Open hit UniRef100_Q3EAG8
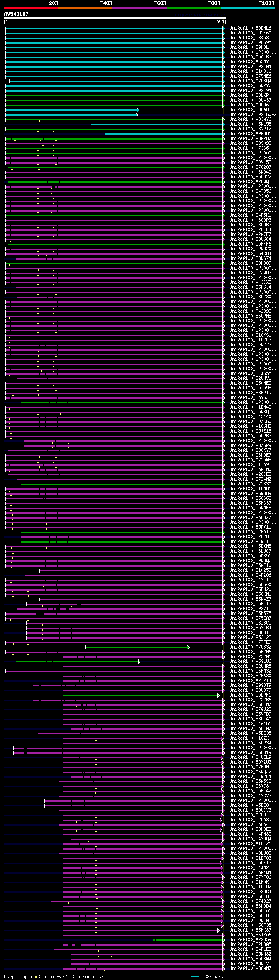 pos(250,109)
